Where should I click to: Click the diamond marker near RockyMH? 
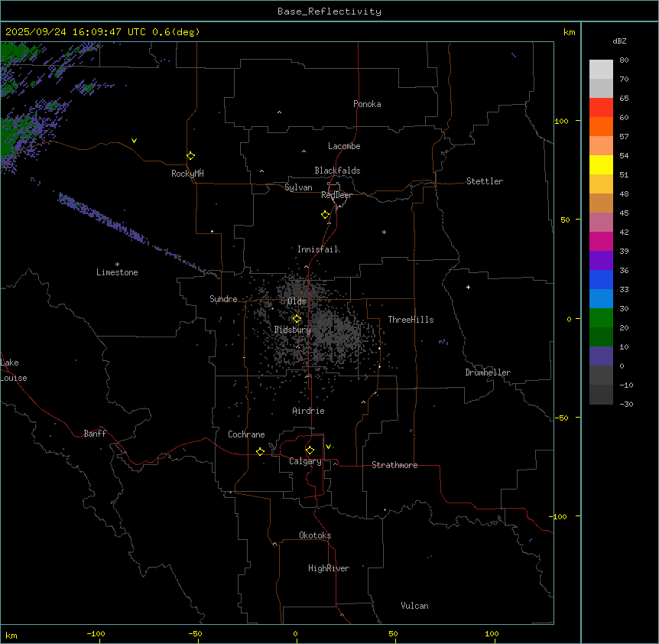click(x=190, y=155)
